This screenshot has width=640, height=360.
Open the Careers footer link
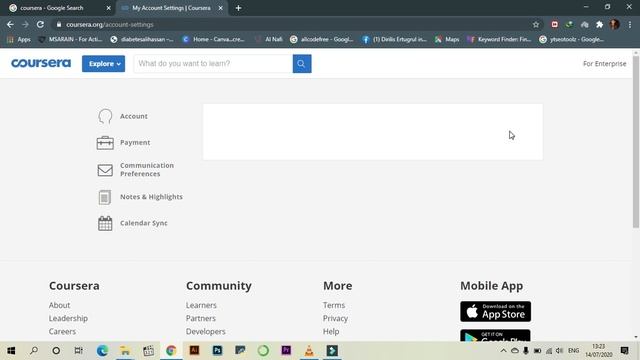point(62,331)
